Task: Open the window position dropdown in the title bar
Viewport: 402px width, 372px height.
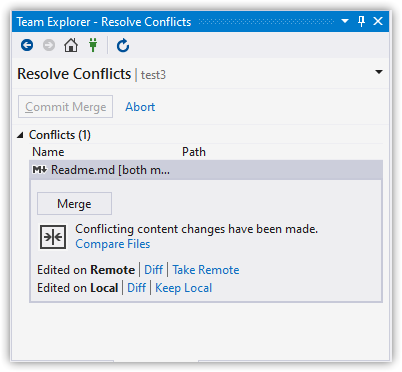Action: (345, 21)
